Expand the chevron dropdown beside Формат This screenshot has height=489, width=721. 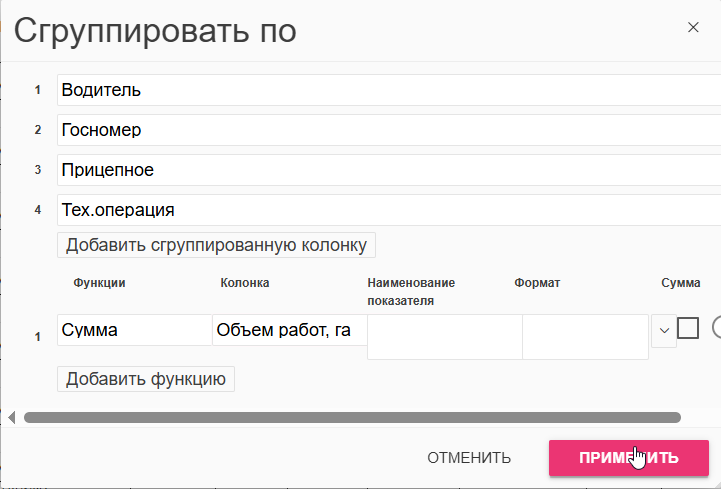click(663, 329)
